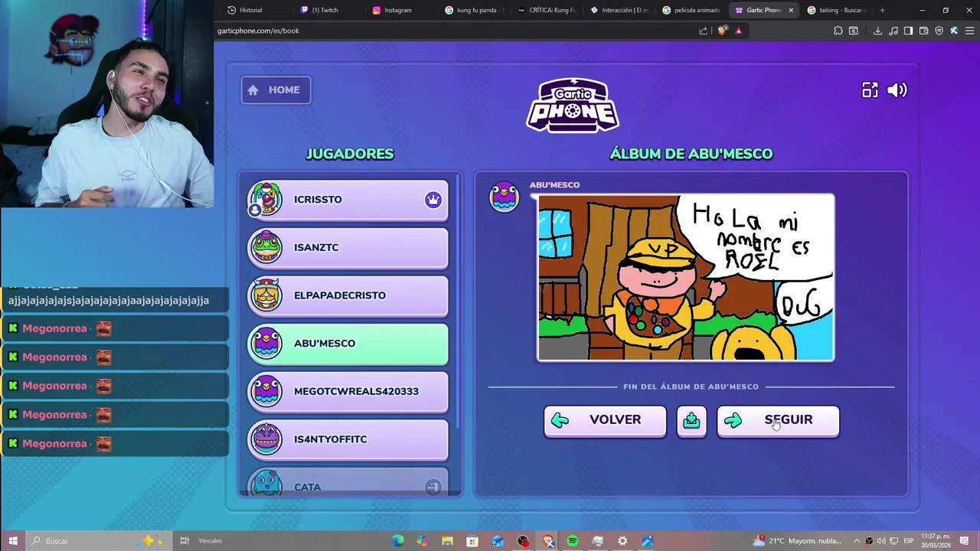This screenshot has width=980, height=551.
Task: Download the album with the save icon
Action: [691, 420]
